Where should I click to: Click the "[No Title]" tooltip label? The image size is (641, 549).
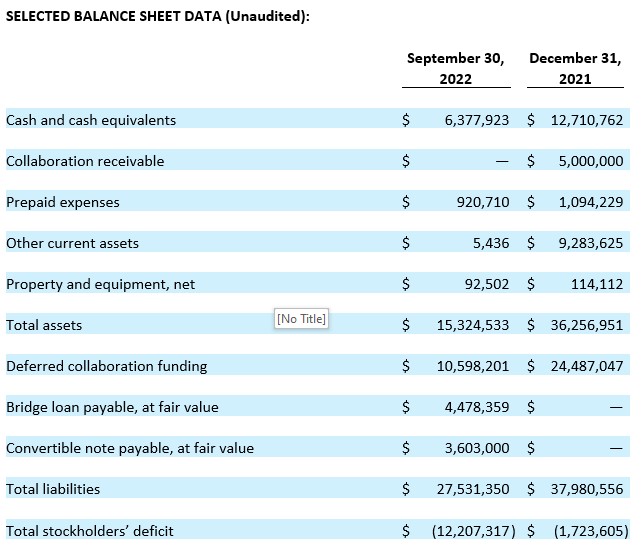(x=301, y=319)
